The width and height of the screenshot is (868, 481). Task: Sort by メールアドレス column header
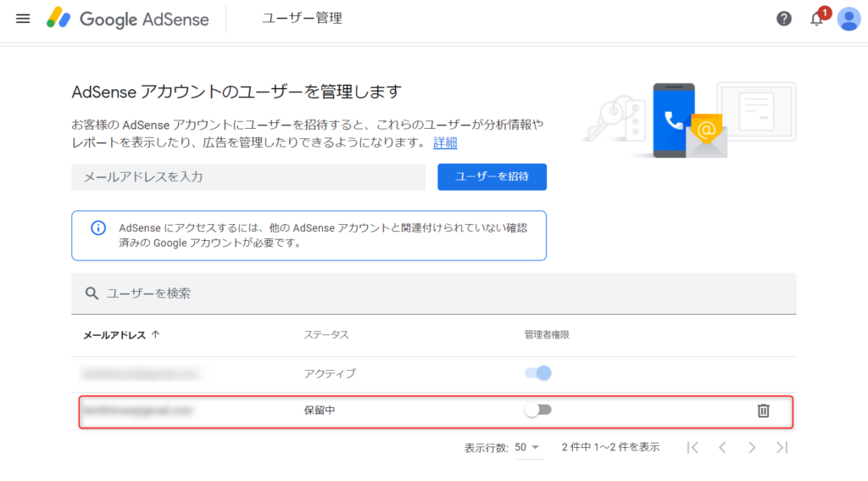114,335
